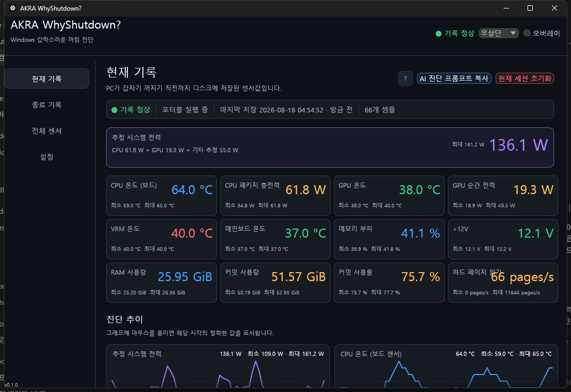Click the VRM 온도 40.0 °C value
Screen dimensions: 571x392
coord(192,233)
